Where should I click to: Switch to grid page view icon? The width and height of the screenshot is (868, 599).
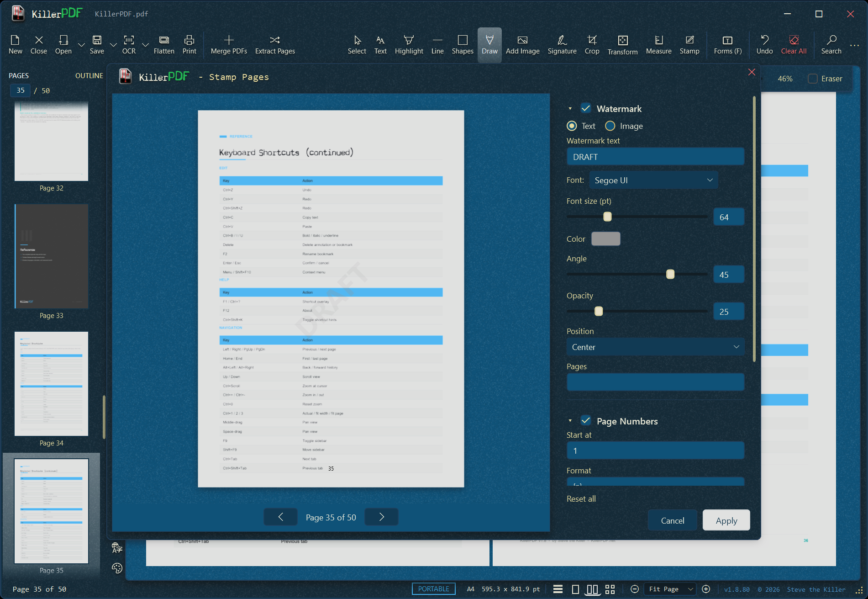(x=610, y=589)
